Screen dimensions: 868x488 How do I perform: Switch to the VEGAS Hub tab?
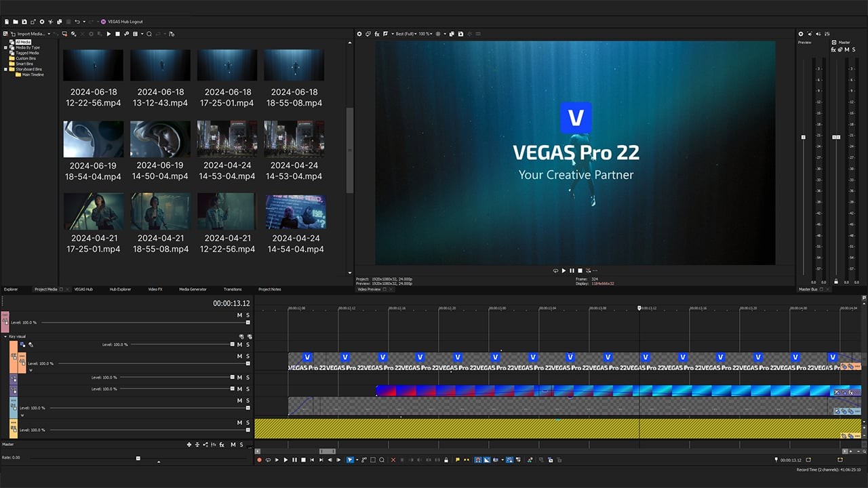tap(83, 289)
